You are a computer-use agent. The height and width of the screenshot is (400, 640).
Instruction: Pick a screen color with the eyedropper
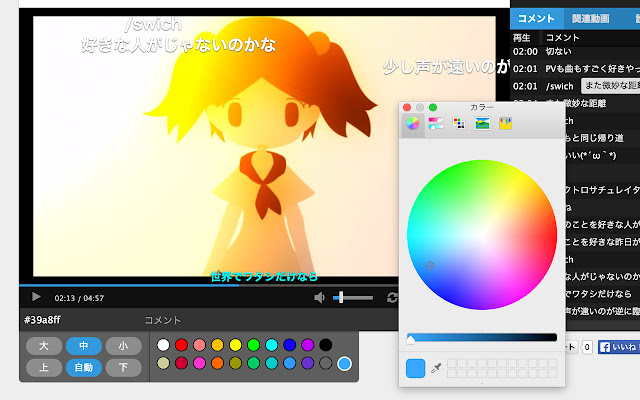(436, 368)
